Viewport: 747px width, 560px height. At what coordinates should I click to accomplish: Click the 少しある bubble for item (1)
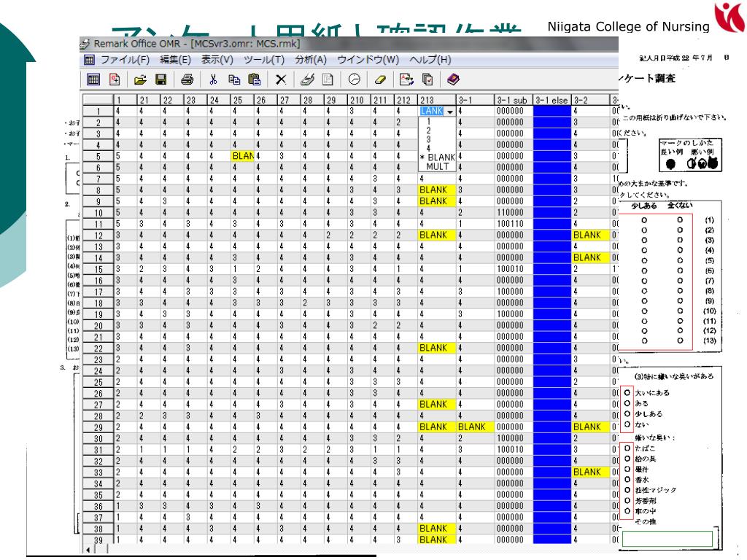pyautogui.click(x=644, y=220)
